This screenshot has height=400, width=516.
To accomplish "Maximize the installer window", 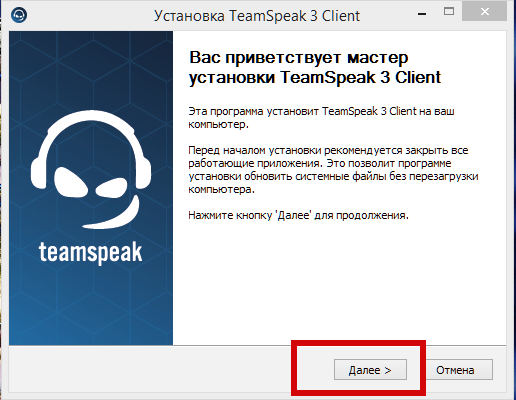I will [x=449, y=12].
